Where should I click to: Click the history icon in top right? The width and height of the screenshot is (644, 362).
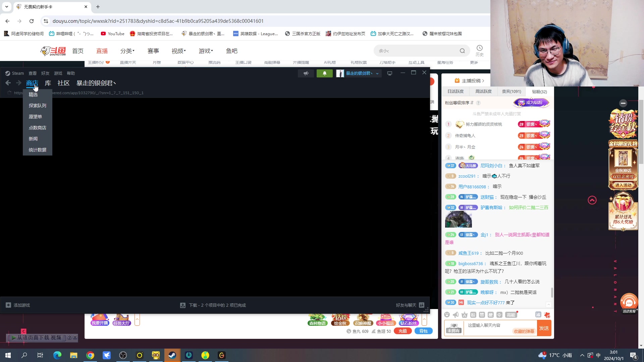pyautogui.click(x=479, y=50)
